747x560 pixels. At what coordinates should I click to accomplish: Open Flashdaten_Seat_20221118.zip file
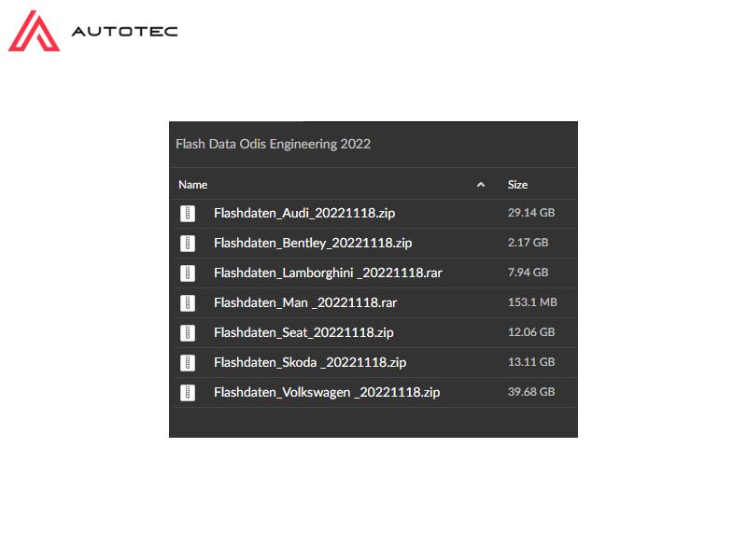click(303, 332)
